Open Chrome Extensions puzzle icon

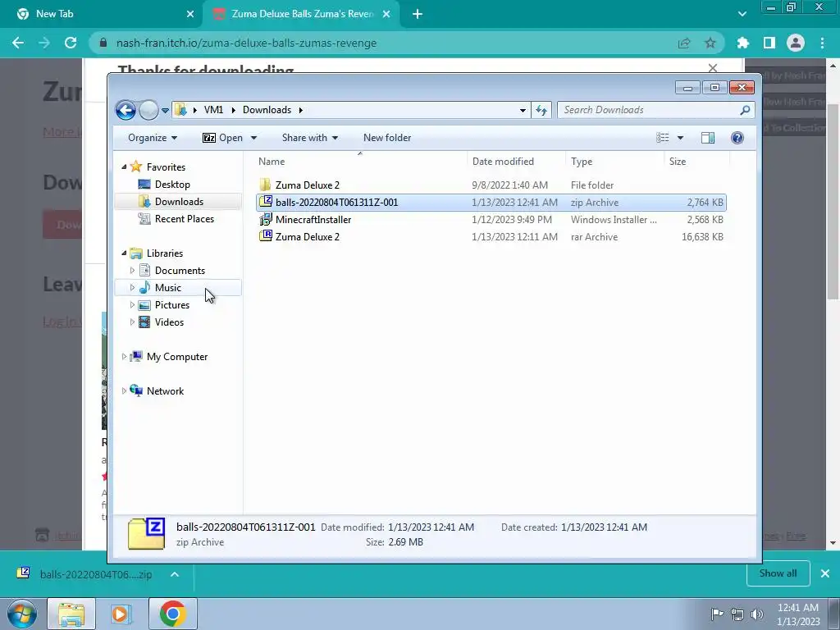(x=742, y=43)
